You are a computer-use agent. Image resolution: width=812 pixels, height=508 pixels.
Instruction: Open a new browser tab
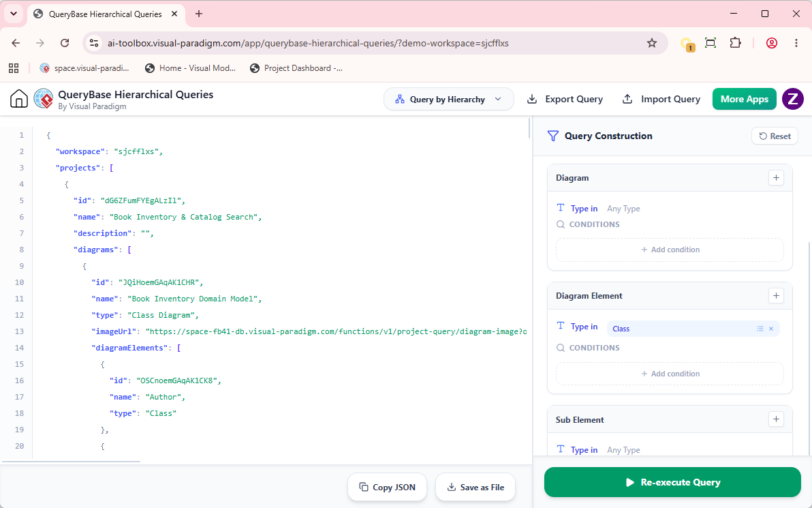coord(199,14)
